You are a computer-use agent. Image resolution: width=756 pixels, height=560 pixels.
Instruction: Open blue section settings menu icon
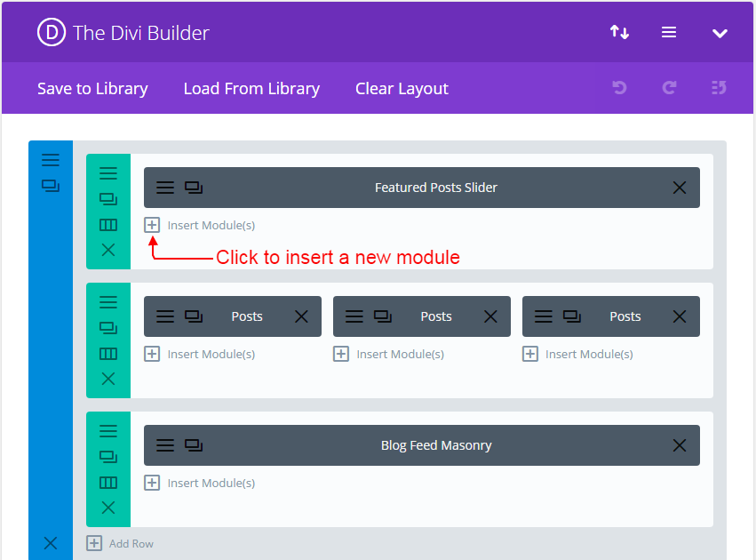(51, 160)
